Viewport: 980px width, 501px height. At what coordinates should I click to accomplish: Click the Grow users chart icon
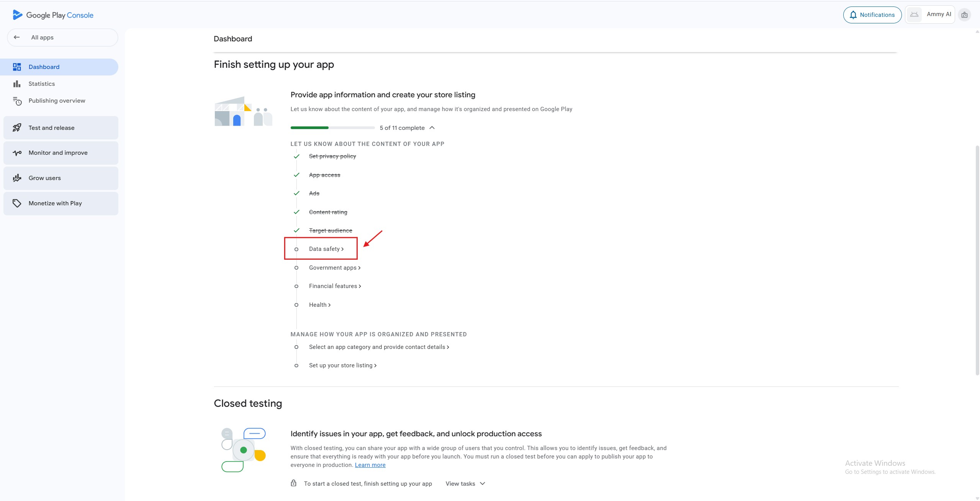(x=17, y=178)
